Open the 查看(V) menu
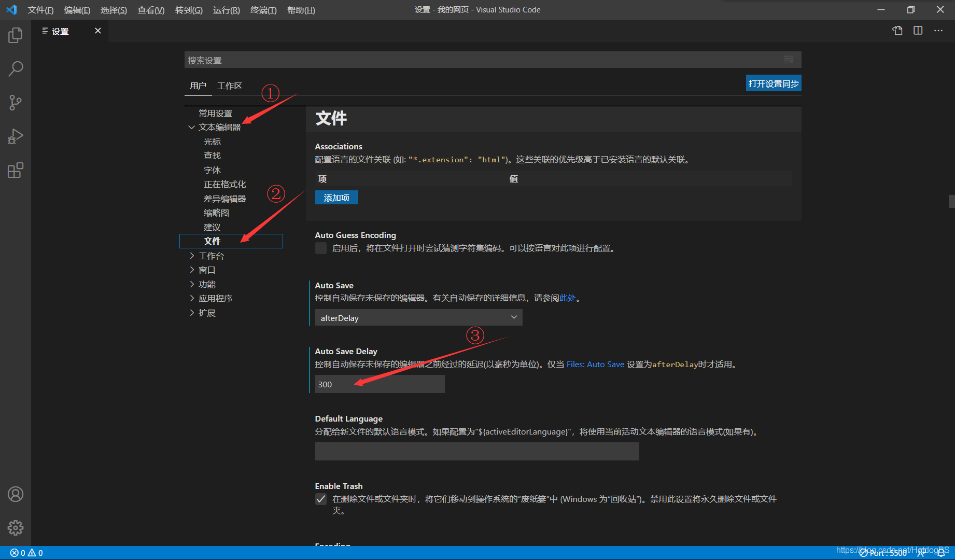 coord(151,10)
